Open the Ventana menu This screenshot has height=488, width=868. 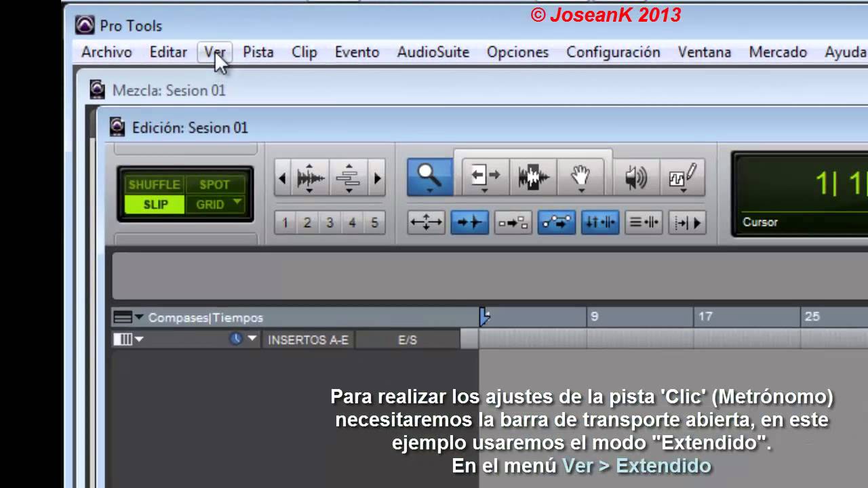[705, 52]
